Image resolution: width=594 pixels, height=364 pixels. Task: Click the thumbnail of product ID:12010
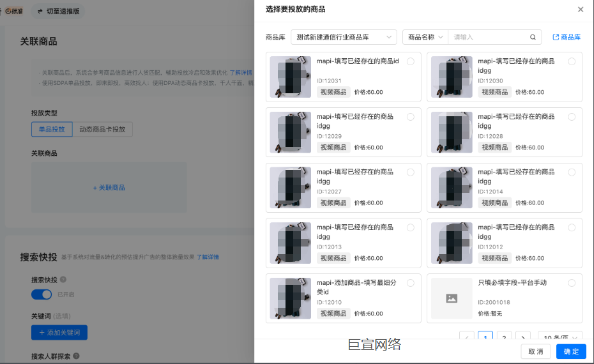291,298
